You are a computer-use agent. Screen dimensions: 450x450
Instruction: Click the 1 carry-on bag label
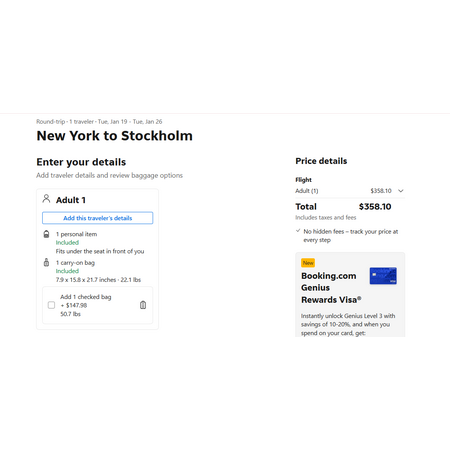[x=75, y=263]
